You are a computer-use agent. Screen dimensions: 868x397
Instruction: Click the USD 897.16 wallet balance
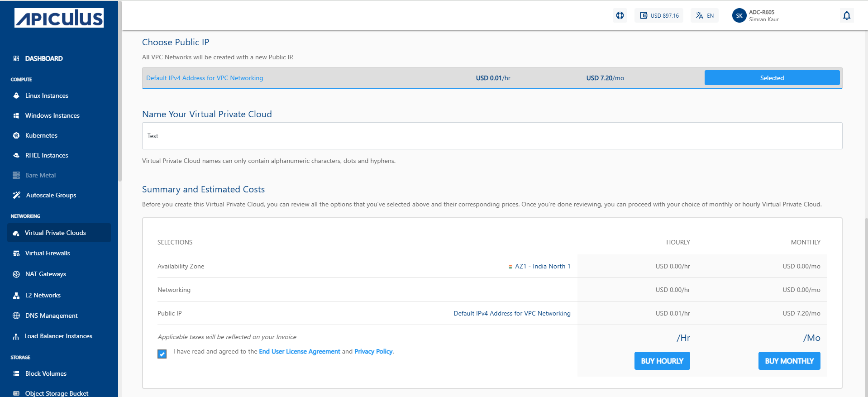tap(659, 15)
